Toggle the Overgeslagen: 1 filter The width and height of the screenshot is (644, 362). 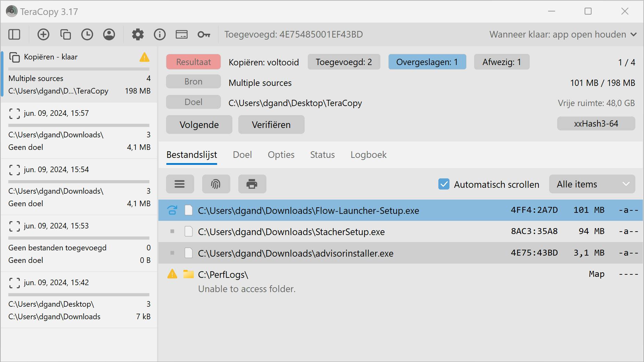coord(427,62)
